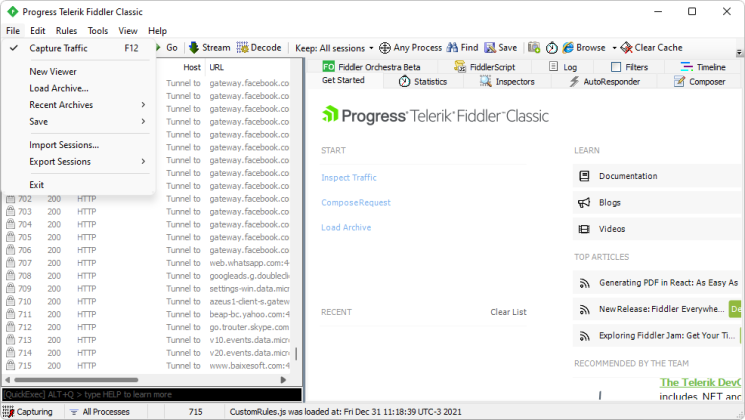Screen dimensions: 745x420
Task: Open the Filters tab
Action: (x=630, y=67)
